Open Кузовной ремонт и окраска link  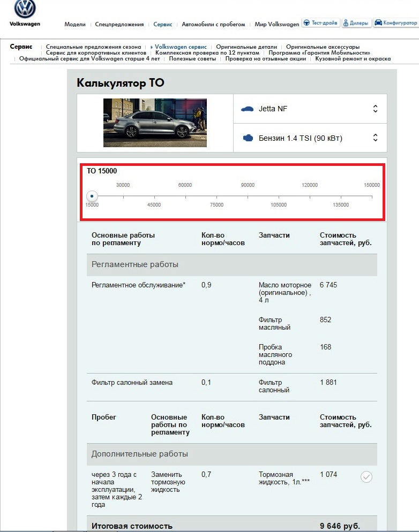coord(353,59)
